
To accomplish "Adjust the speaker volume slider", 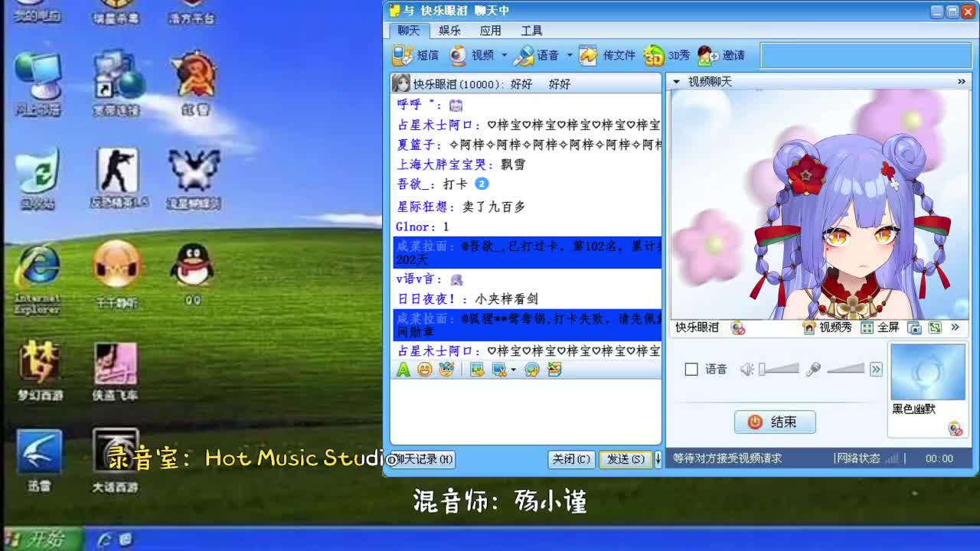I will pyautogui.click(x=779, y=370).
